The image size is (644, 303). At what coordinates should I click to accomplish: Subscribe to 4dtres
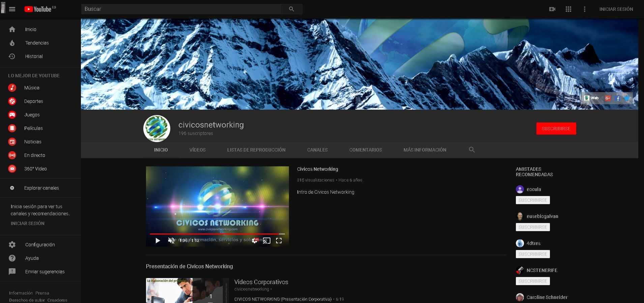533,254
